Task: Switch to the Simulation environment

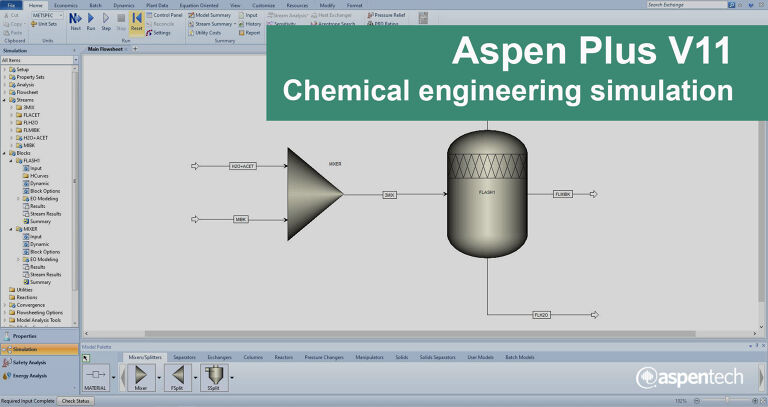Action: (39, 349)
